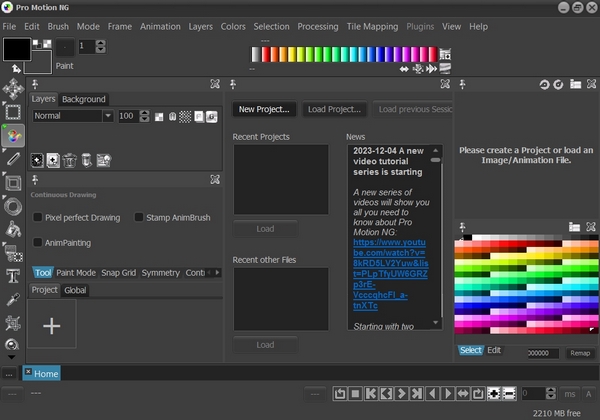Image resolution: width=600 pixels, height=420 pixels.
Task: Decrease the layer opacity 100 stepper
Action: [144, 119]
